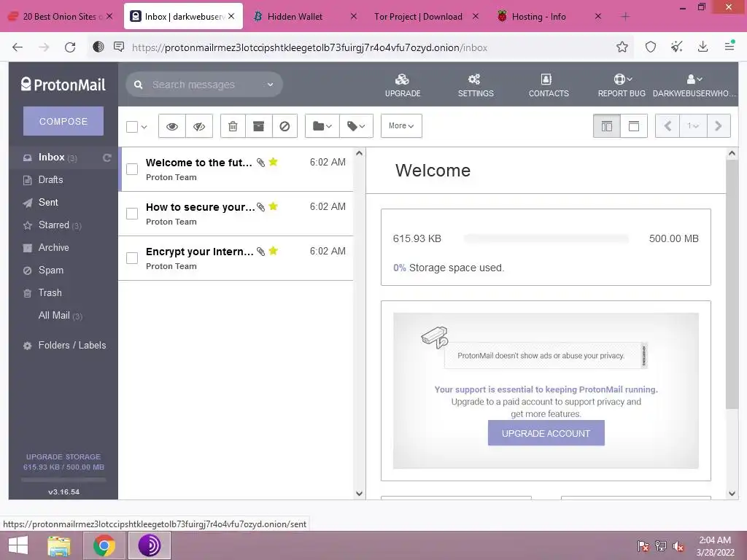Check the 'Welcome to the fut...' message checkbox

132,169
